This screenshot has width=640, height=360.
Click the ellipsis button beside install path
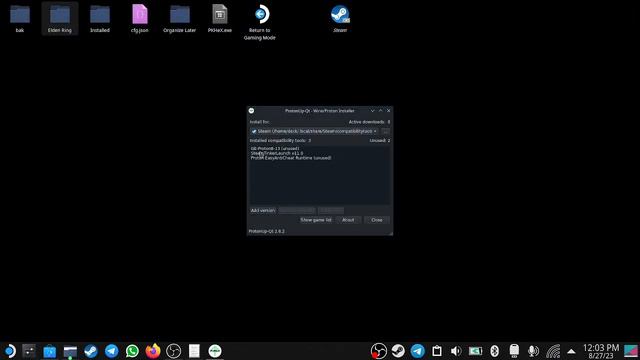[x=385, y=131]
